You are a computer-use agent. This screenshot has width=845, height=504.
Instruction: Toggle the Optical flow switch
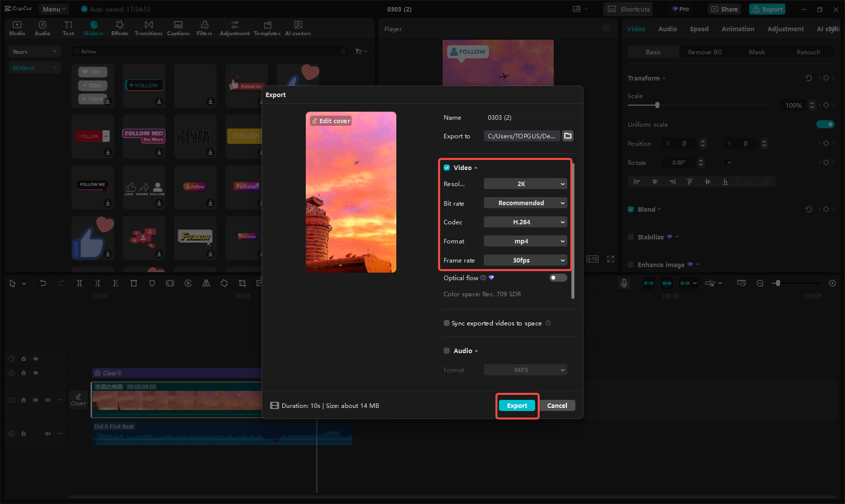coord(558,278)
